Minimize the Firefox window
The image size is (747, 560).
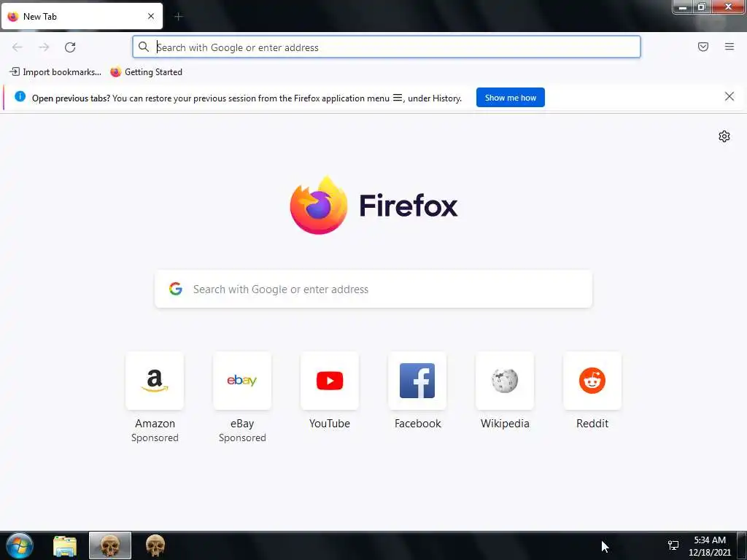pos(683,7)
